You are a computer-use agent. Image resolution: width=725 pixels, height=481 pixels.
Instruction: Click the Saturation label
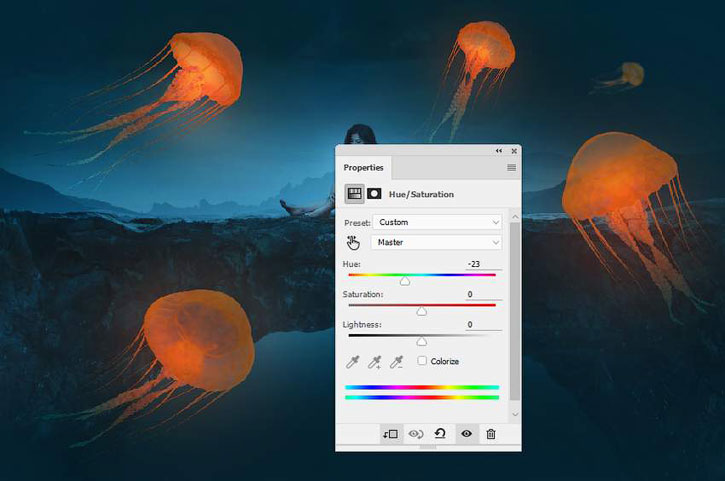[x=362, y=294]
